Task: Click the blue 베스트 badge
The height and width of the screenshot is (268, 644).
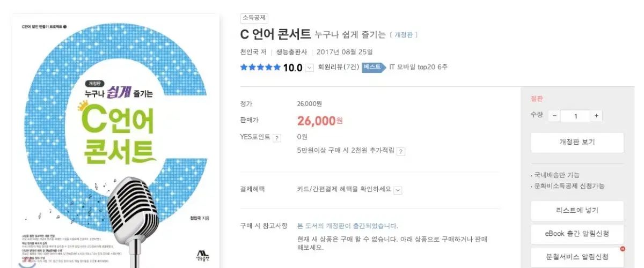Action: coord(373,67)
